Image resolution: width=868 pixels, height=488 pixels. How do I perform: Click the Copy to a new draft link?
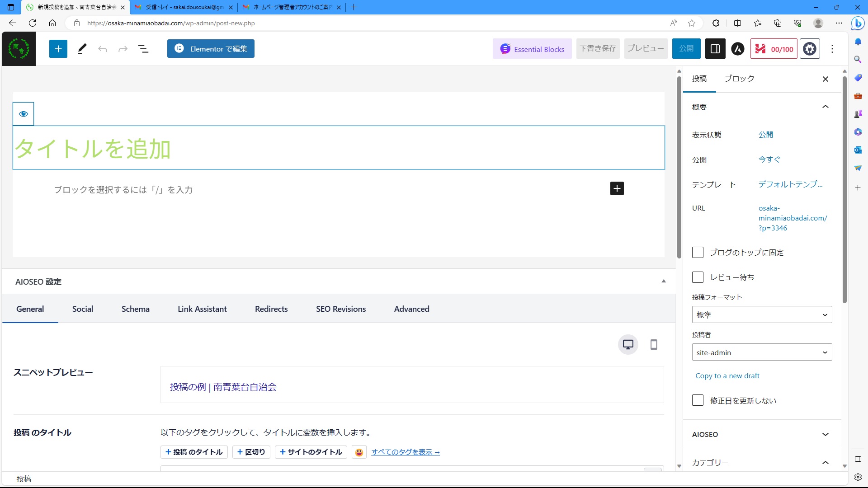point(727,376)
